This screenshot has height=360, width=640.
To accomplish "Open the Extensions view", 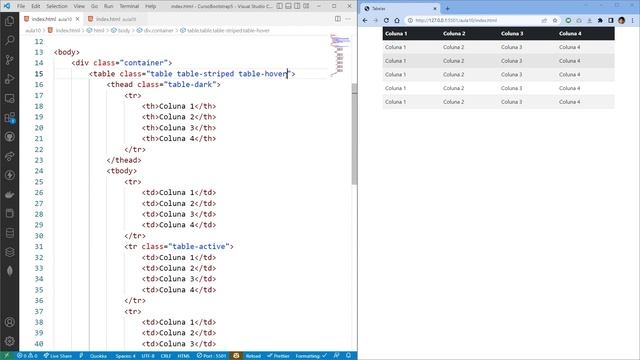I will tap(9, 118).
